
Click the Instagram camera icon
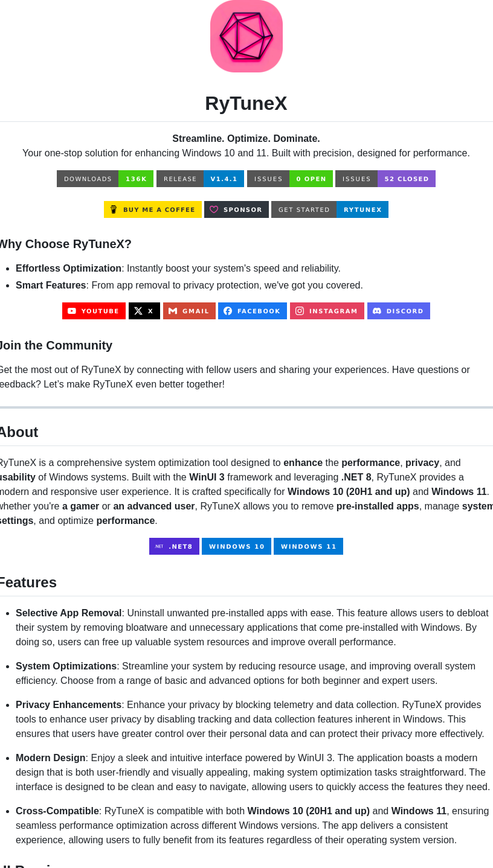click(300, 311)
